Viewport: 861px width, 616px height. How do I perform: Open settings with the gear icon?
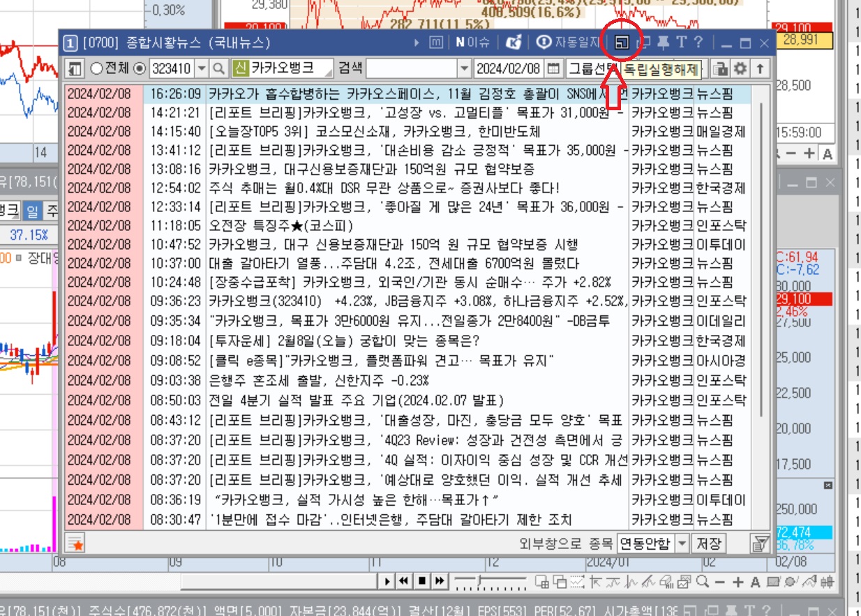740,68
